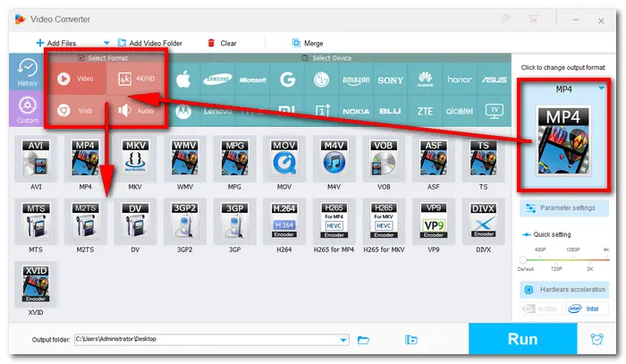This screenshot has height=364, width=626.
Task: Switch to the Web format tab
Action: point(76,111)
